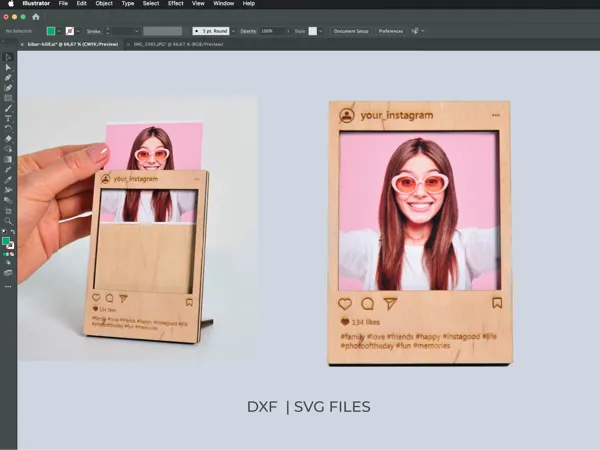Click the Opacity 100% field
The width and height of the screenshot is (600, 450).
(x=272, y=31)
